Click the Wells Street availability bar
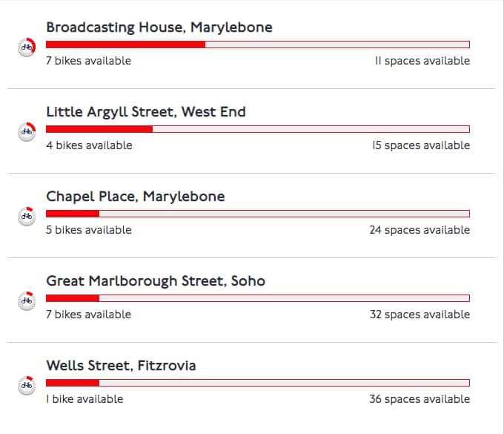Screen dimensions: 504x434 pyautogui.click(x=257, y=383)
